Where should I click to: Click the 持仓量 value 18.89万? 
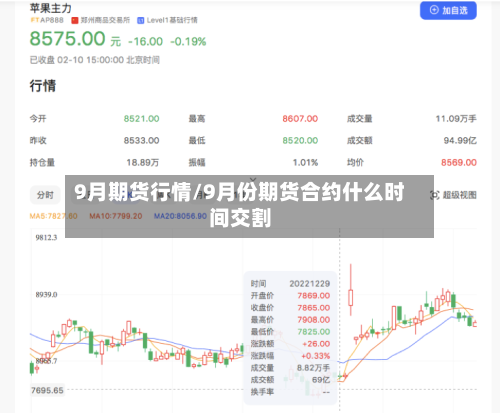(143, 163)
